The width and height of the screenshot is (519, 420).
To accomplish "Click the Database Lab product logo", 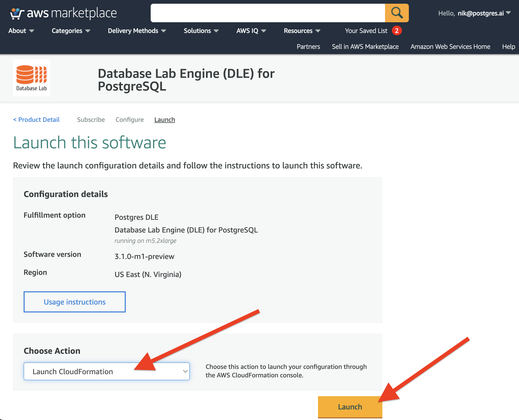I will 32,78.
